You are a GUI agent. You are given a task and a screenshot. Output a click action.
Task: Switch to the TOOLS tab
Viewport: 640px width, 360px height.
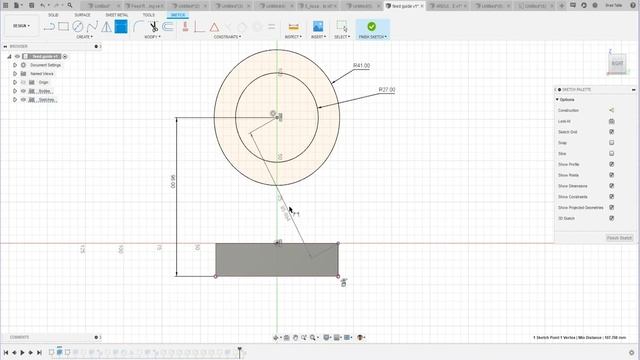point(149,15)
